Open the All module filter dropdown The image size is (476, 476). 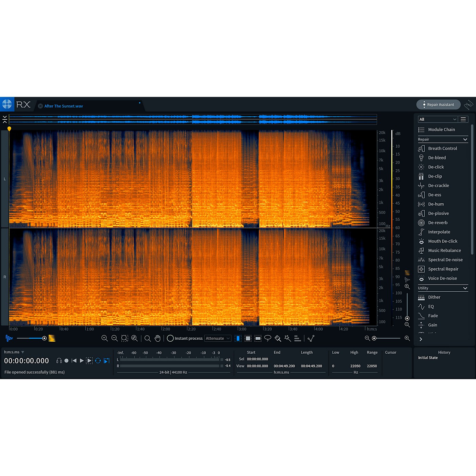tap(437, 119)
